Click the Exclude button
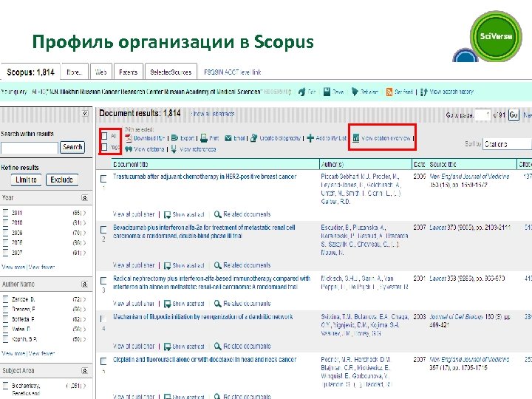Screen dimensions: 532x399 62,180
